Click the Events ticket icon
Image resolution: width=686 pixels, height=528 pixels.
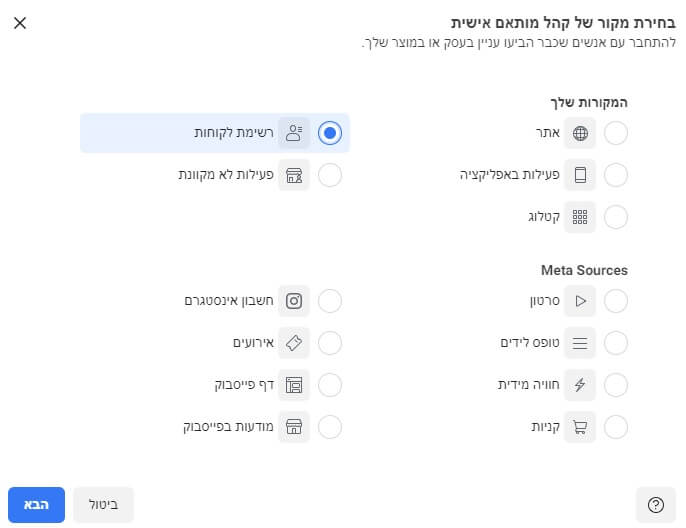tap(294, 343)
